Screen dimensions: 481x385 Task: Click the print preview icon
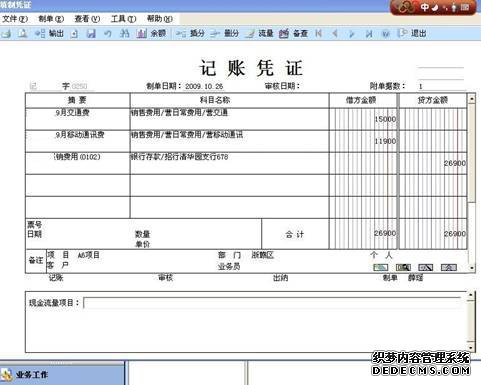(22, 33)
